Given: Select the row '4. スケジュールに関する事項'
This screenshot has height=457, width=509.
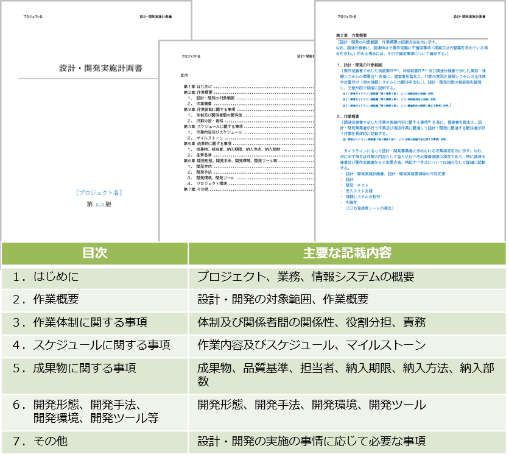Looking at the screenshot, I should 254,346.
